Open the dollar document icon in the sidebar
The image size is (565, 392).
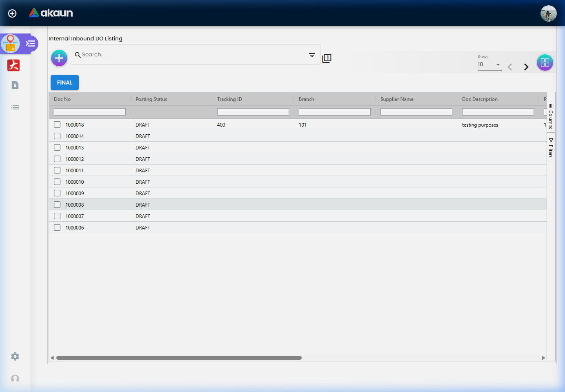click(15, 85)
